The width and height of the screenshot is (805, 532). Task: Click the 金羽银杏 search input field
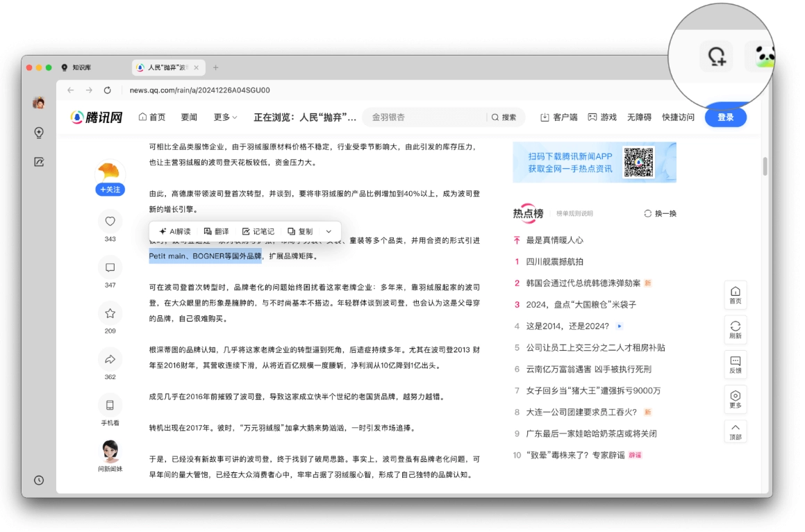[x=424, y=117]
